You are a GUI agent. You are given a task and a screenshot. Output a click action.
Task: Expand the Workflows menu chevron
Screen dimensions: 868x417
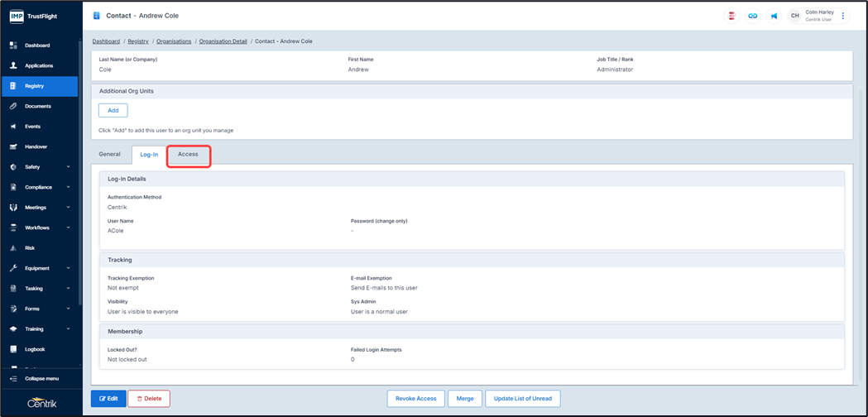[68, 228]
